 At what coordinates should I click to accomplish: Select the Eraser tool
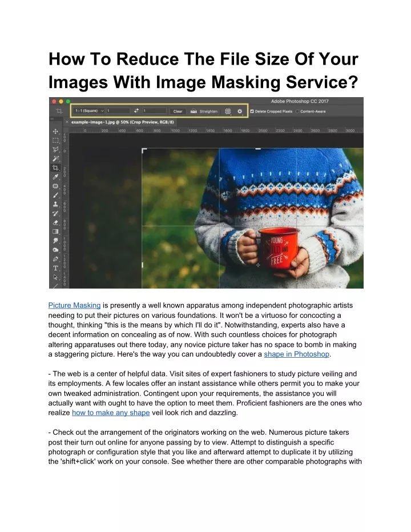(x=55, y=223)
